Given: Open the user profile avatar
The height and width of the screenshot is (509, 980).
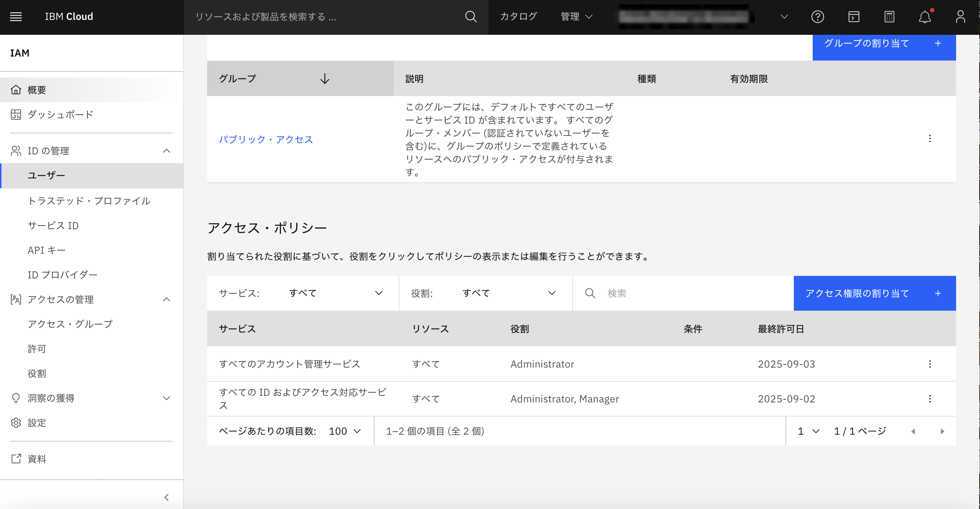Looking at the screenshot, I should coord(960,17).
